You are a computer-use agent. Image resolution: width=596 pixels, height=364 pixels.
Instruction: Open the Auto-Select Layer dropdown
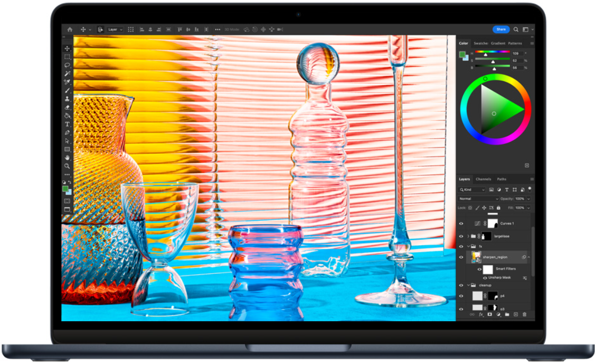pyautogui.click(x=115, y=29)
